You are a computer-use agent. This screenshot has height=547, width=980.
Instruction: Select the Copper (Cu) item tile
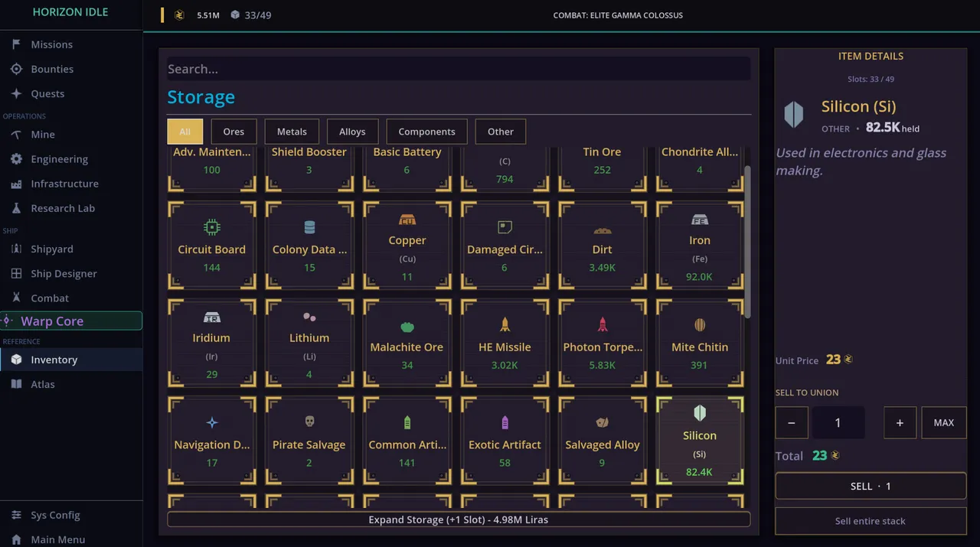coord(407,246)
